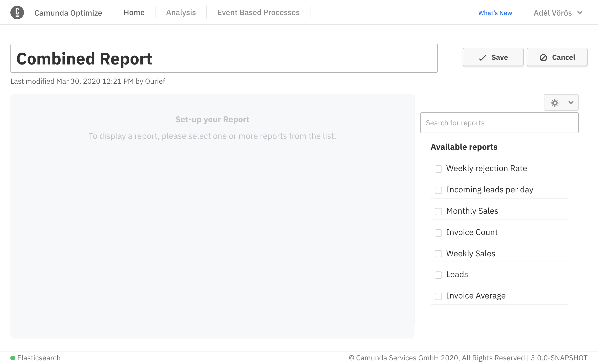The height and width of the screenshot is (364, 598).
Task: Switch to the Analysis tab
Action: point(181,12)
